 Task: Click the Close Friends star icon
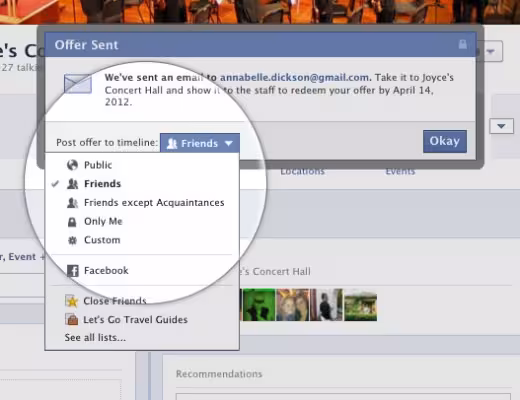coord(72,301)
